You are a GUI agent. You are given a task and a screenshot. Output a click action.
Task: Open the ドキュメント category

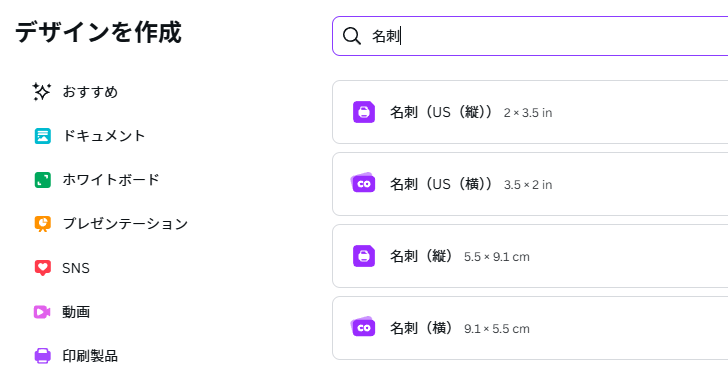tap(104, 136)
